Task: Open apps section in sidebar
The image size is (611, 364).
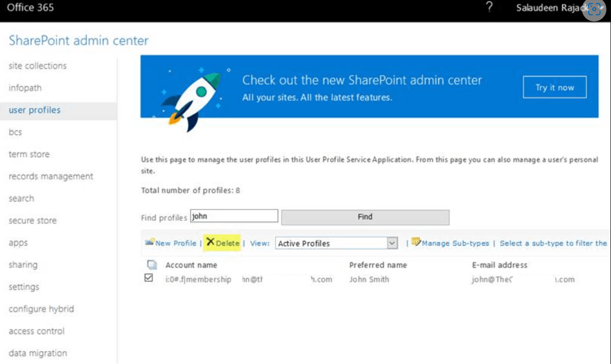Action: [x=18, y=243]
